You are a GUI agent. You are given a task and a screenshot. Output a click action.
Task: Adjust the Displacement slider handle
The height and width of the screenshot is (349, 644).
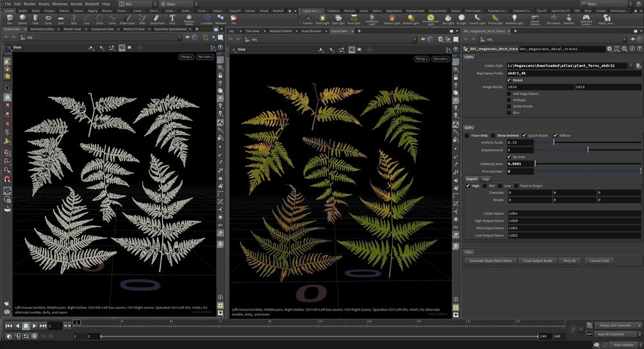point(588,150)
